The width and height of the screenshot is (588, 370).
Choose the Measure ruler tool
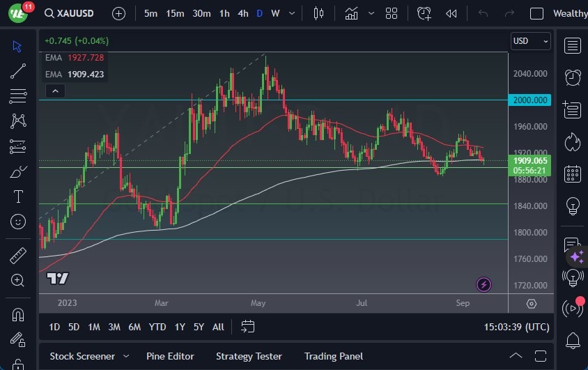point(18,256)
